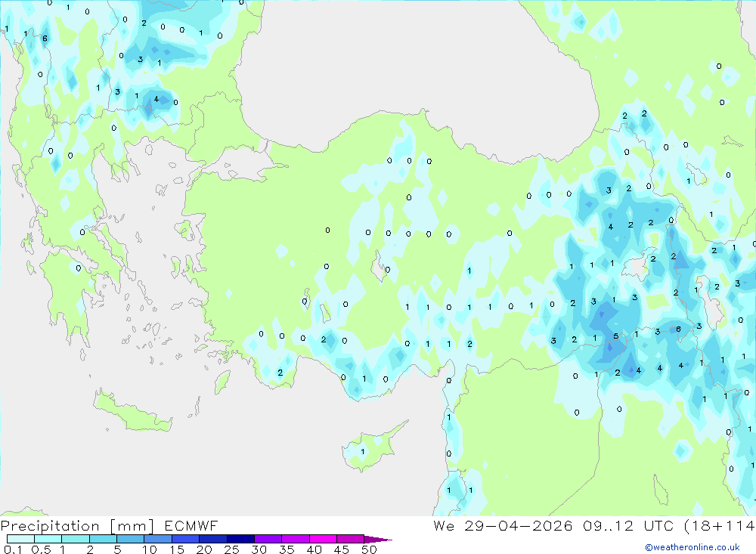756x554 pixels.
Task: Click the legend label '10'
Action: [150, 549]
